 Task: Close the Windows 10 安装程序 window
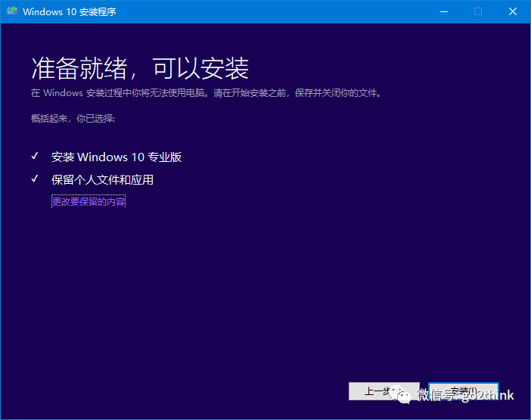coord(513,11)
